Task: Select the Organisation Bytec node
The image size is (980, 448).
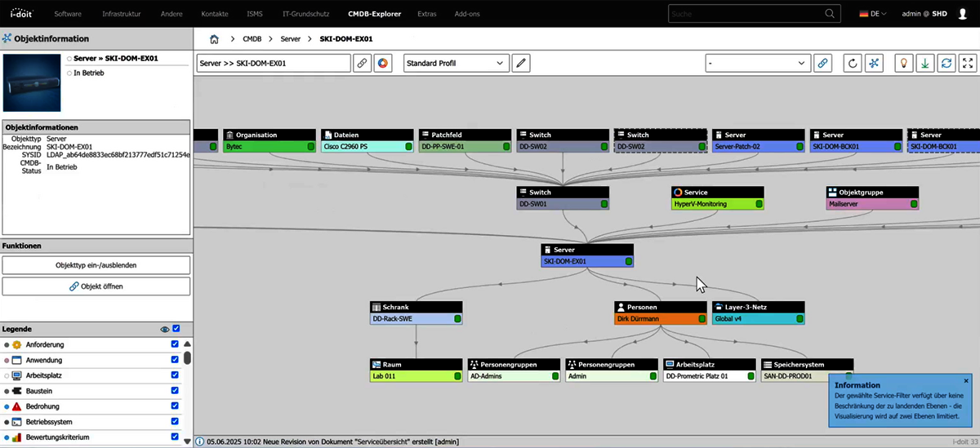Action: [x=269, y=140]
